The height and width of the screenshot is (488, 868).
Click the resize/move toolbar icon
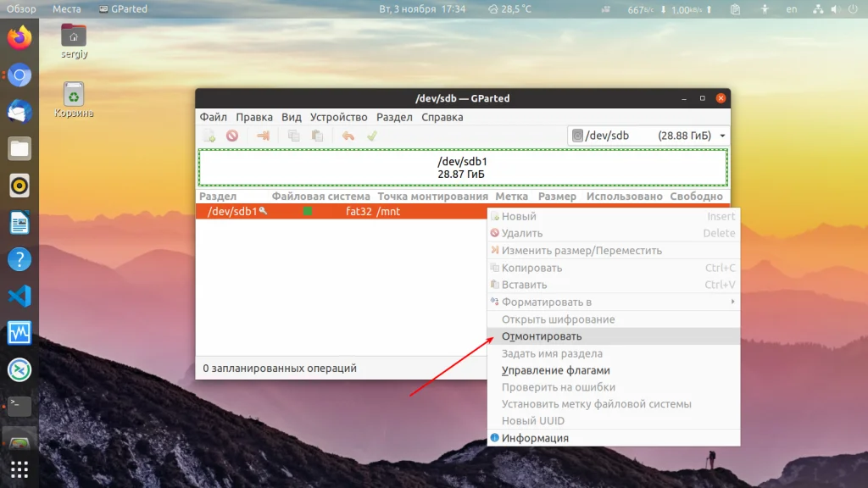point(263,136)
